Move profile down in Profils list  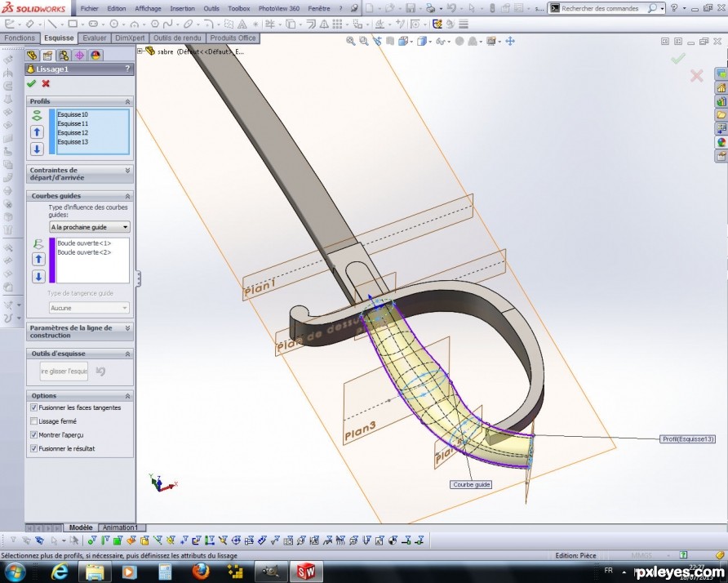click(38, 149)
